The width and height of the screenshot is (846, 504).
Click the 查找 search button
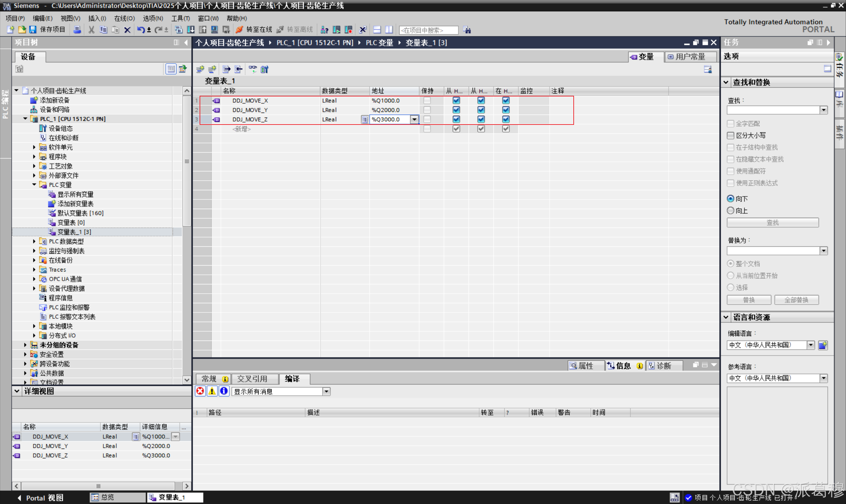pos(772,222)
